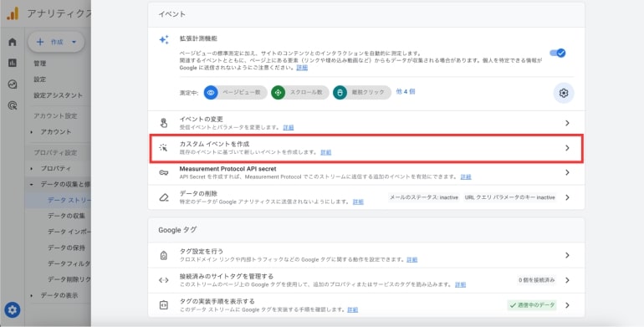Open the Home icon in left rail
This screenshot has width=644, height=327.
(13, 42)
